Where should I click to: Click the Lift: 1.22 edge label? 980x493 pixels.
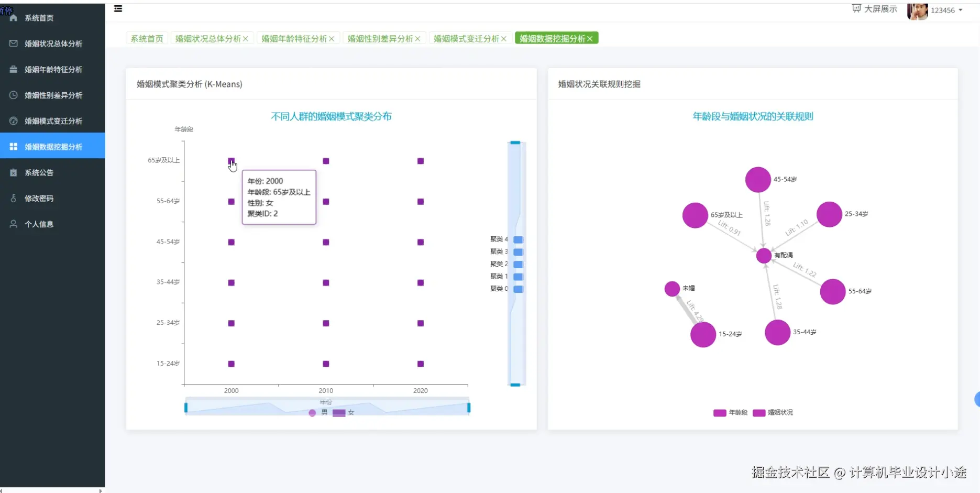805,269
